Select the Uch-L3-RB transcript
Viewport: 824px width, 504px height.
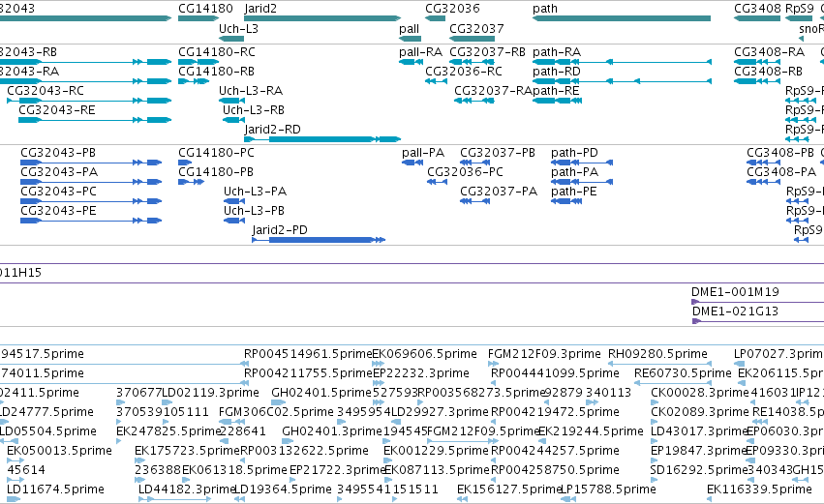(x=234, y=120)
